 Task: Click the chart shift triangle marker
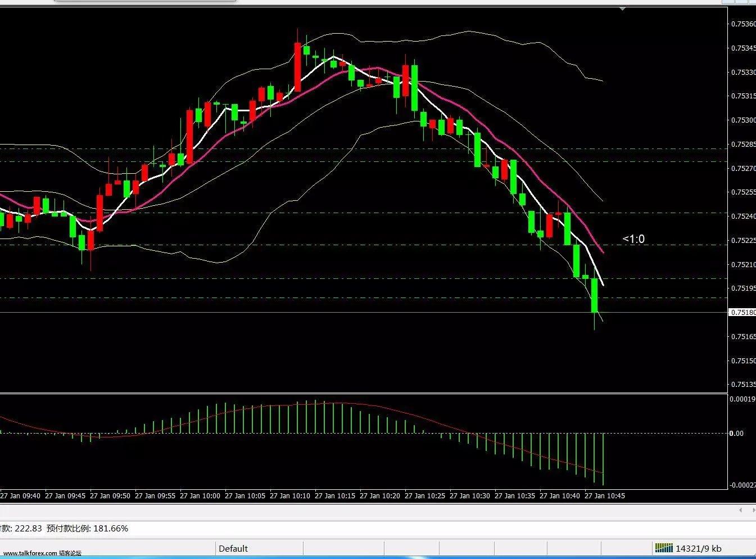pos(622,10)
